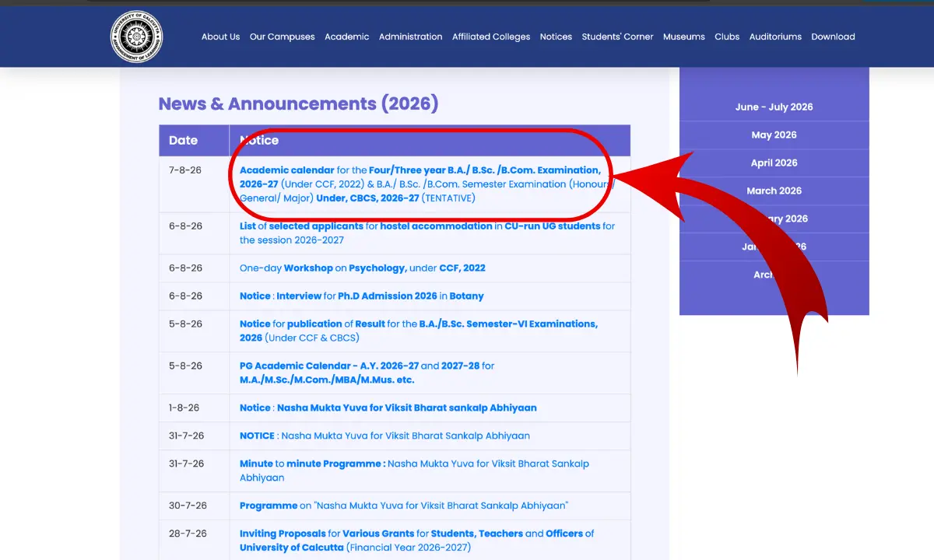Select the Academic menu
Viewport: 934px width, 560px height.
click(x=347, y=37)
